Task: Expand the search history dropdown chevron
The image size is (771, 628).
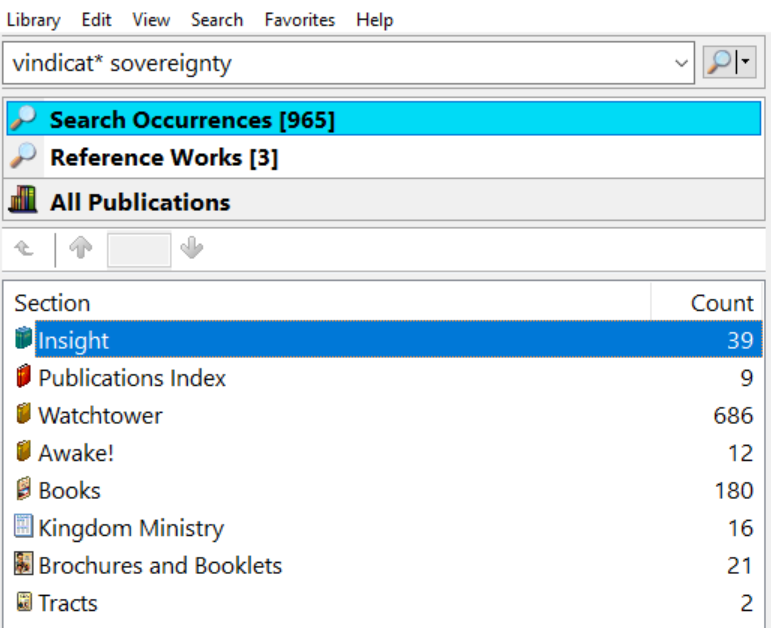Action: click(x=681, y=63)
